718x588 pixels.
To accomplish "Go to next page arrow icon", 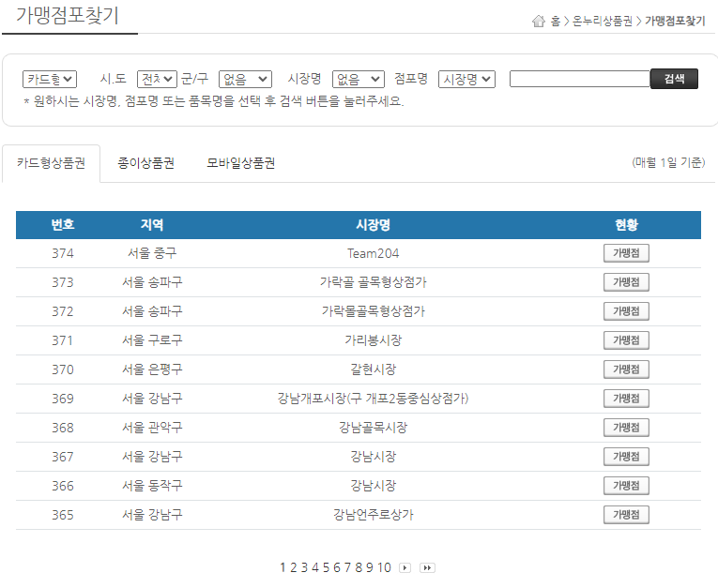I will point(405,568).
